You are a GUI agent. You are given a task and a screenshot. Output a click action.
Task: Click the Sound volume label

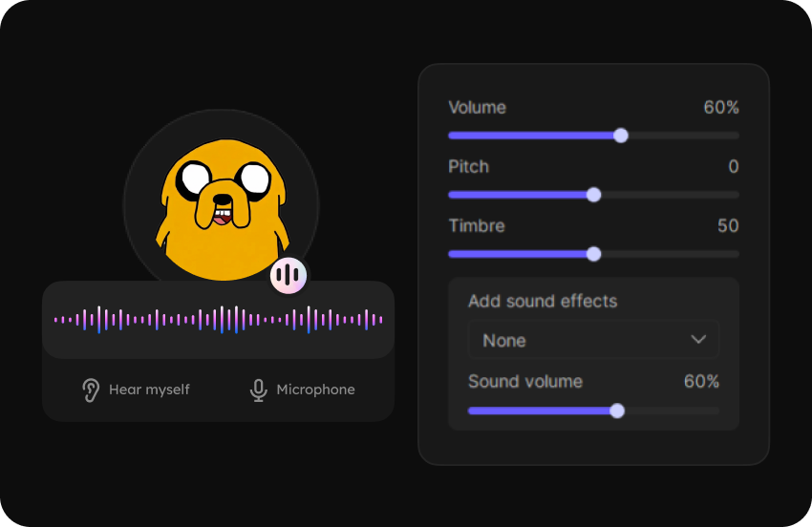(525, 382)
